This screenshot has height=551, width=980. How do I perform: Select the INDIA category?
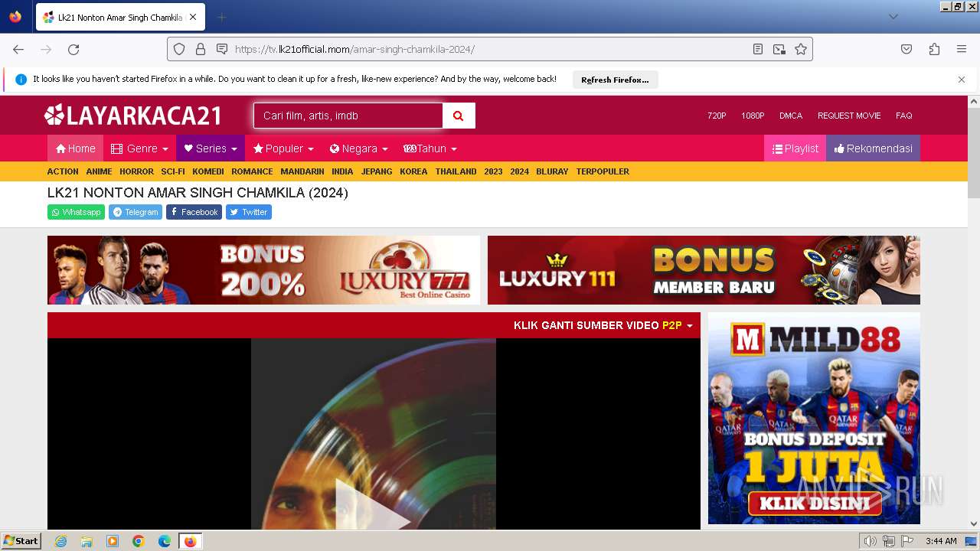[342, 171]
